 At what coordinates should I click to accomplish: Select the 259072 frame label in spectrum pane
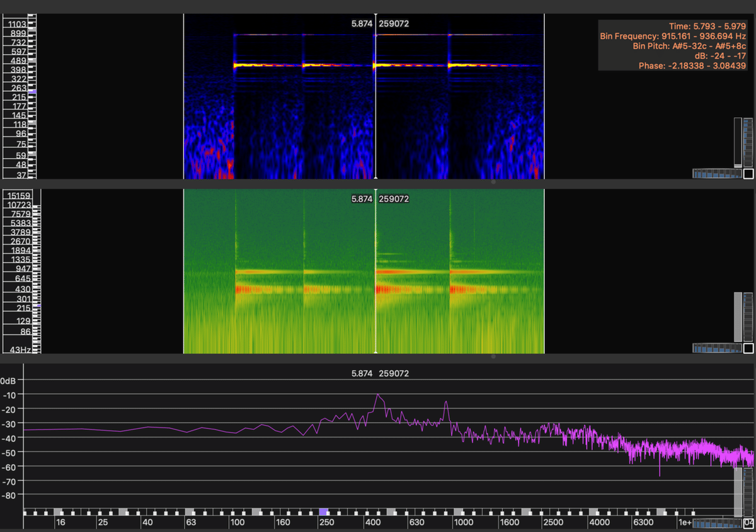click(x=394, y=373)
